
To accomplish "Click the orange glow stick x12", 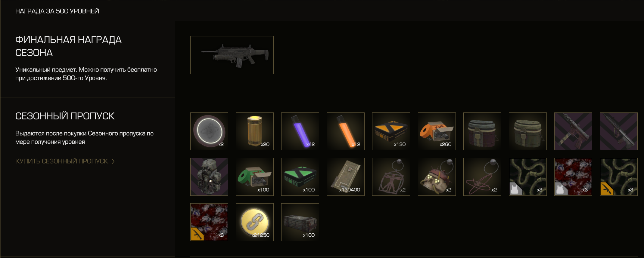I will tap(346, 131).
